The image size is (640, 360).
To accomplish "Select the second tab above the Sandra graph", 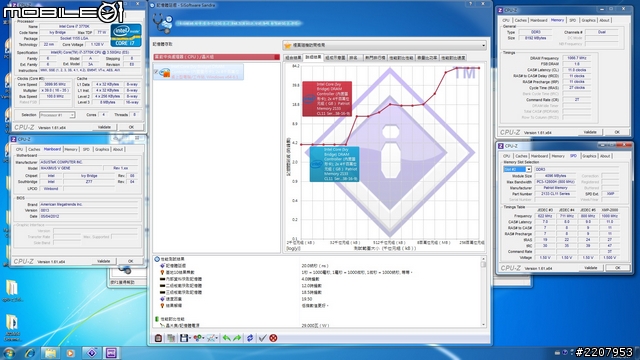I will [313, 58].
